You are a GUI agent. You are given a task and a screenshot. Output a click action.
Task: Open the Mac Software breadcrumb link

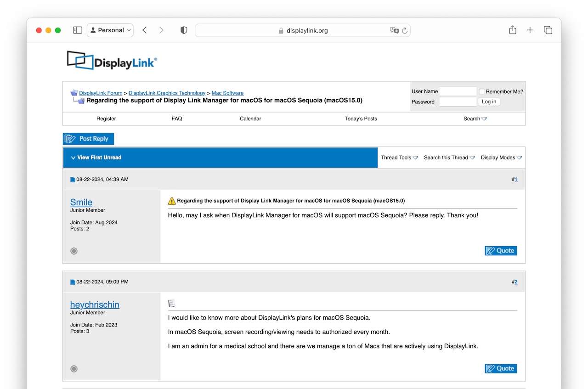coord(227,93)
